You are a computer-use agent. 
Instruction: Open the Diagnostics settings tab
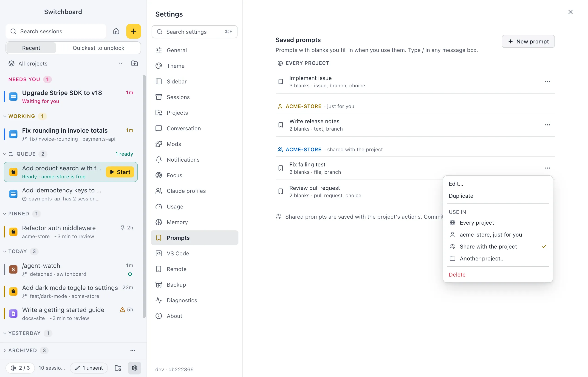[195, 300]
